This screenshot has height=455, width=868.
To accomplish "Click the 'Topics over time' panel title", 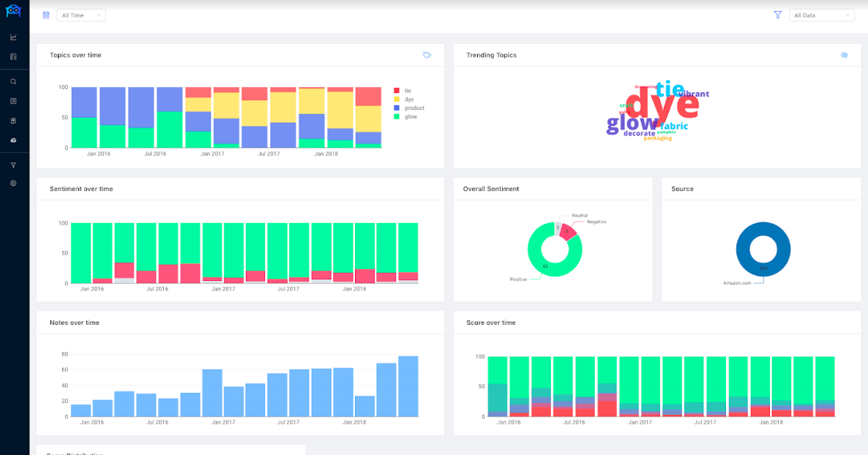I will pyautogui.click(x=75, y=55).
